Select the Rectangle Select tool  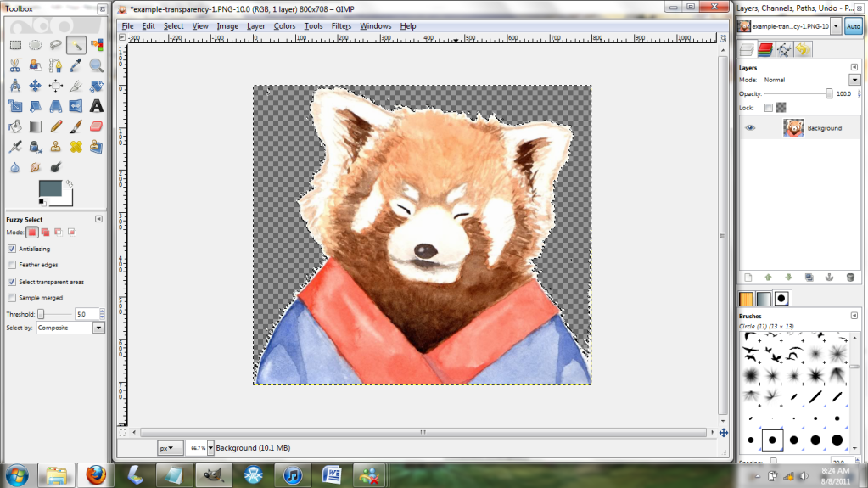tap(15, 45)
